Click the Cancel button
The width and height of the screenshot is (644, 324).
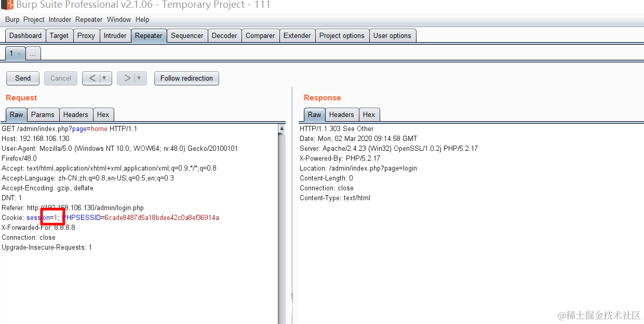61,78
